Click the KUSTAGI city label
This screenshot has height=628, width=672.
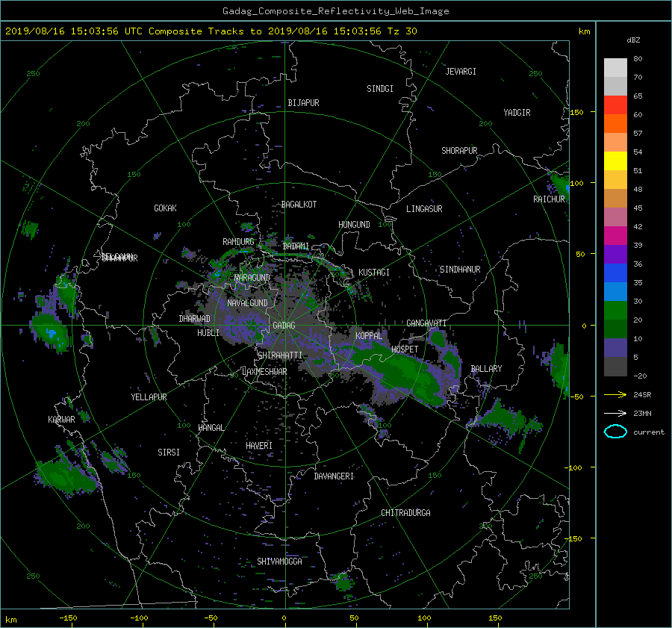[374, 273]
